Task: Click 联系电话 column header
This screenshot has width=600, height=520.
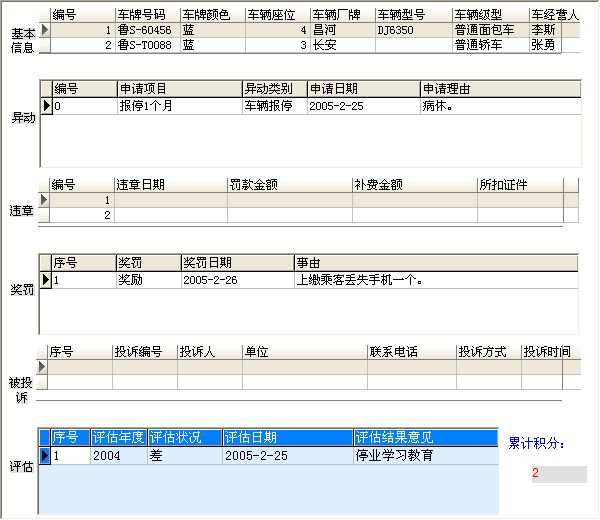Action: click(412, 352)
